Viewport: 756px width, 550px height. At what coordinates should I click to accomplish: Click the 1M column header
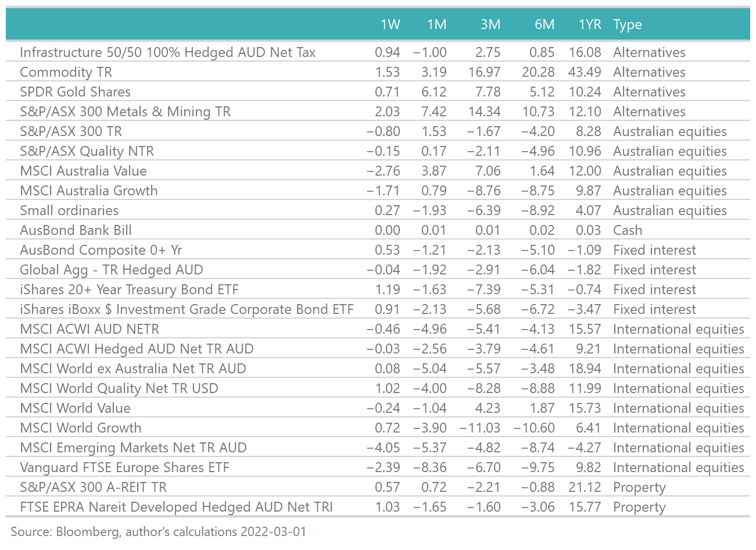(x=436, y=24)
